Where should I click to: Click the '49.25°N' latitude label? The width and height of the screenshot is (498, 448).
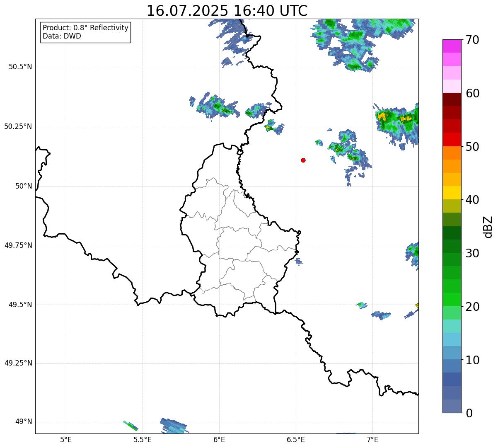tap(18, 363)
